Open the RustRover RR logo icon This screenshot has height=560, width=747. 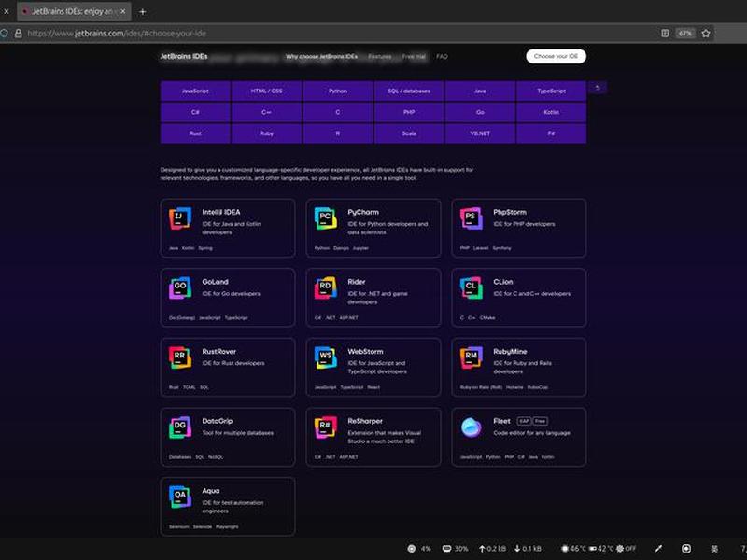pyautogui.click(x=179, y=357)
